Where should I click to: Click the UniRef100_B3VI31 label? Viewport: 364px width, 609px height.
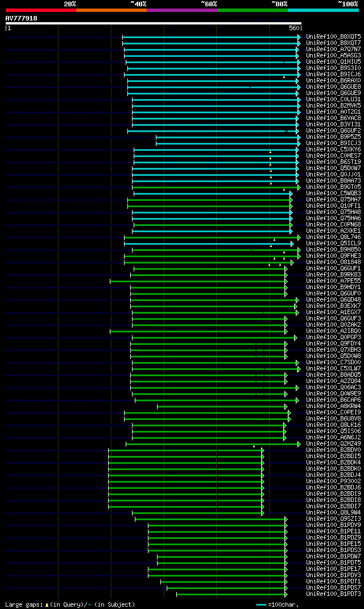(x=333, y=124)
